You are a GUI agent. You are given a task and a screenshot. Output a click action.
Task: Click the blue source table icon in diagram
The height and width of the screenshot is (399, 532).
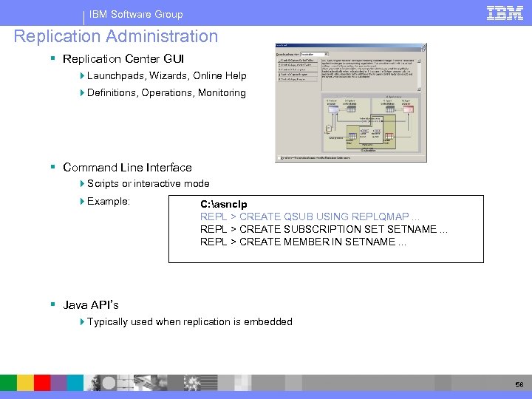coord(352,136)
